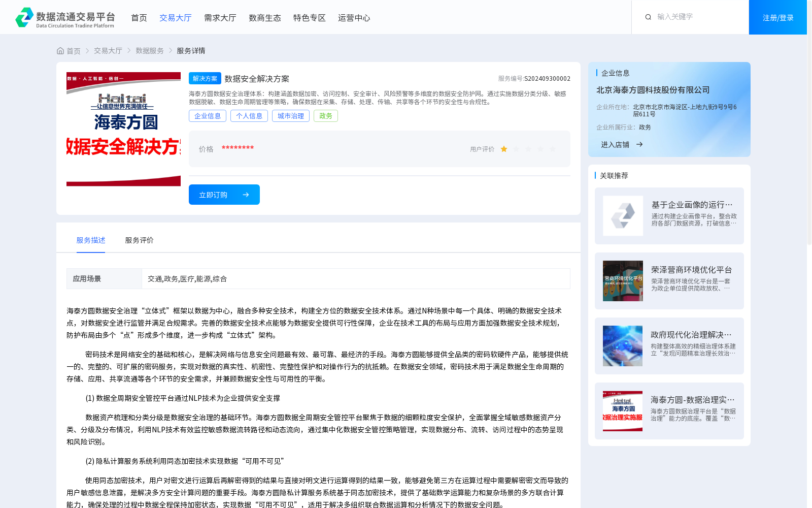Click the 注册/登录 button
This screenshot has width=812, height=508.
[778, 17]
